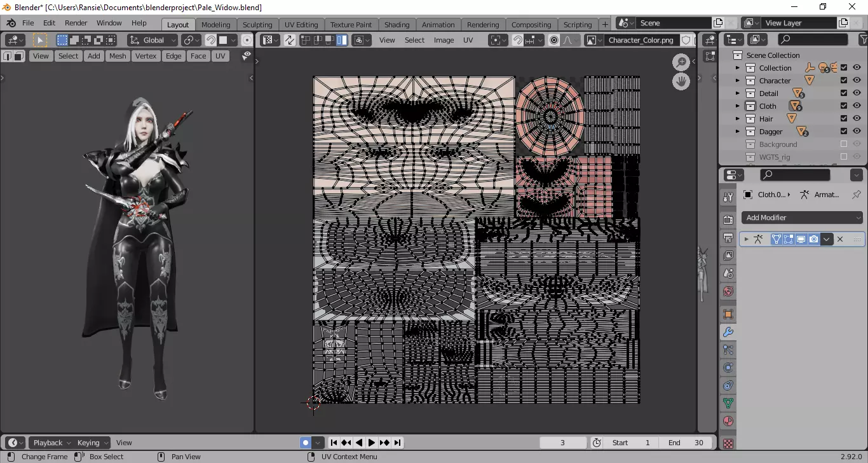Open the Render menu
Viewport: 868px width, 463px height.
coord(76,23)
